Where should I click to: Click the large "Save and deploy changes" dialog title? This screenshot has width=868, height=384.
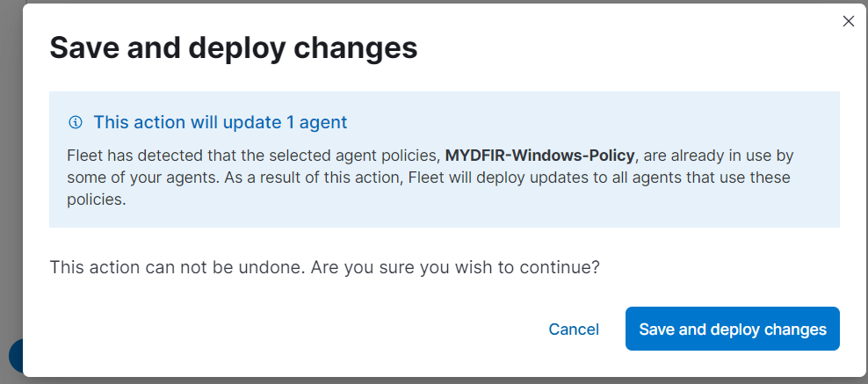[x=234, y=48]
